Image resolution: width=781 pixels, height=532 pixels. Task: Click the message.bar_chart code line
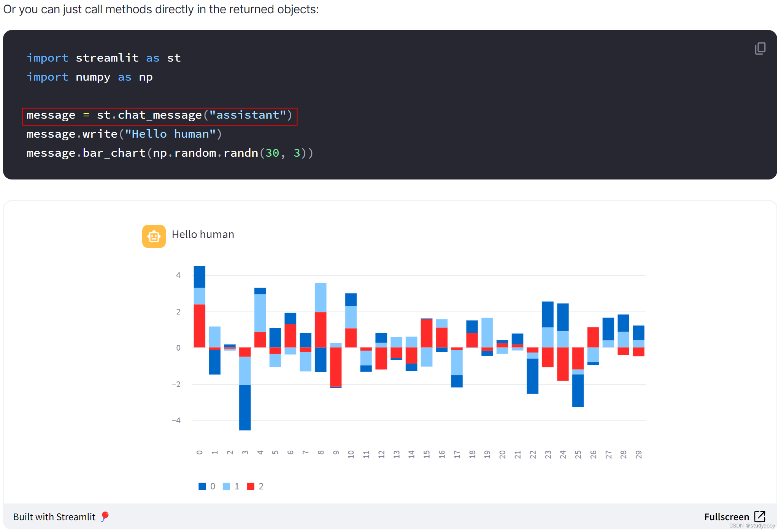(169, 153)
